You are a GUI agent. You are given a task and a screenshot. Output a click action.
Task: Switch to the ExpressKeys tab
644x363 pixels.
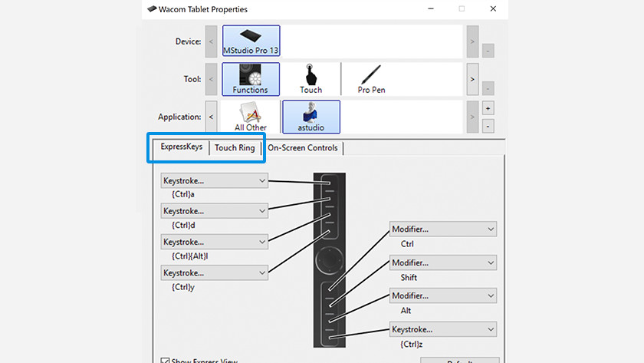pyautogui.click(x=181, y=147)
